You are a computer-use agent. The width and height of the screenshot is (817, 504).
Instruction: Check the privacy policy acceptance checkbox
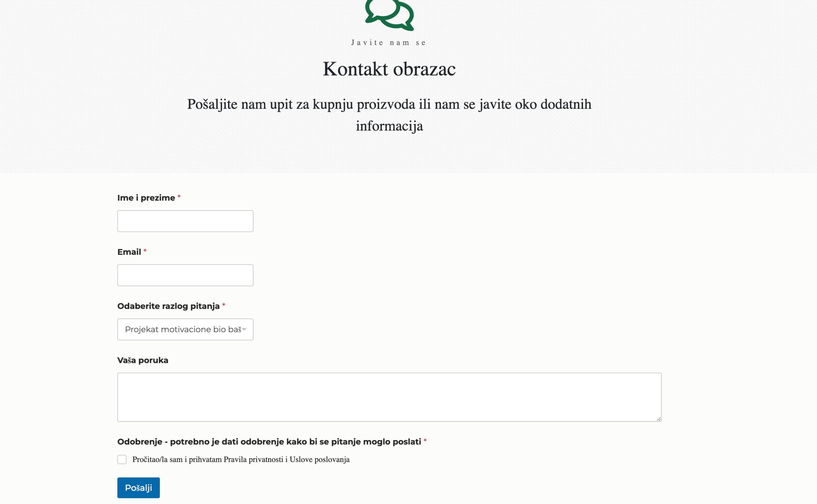coord(122,459)
